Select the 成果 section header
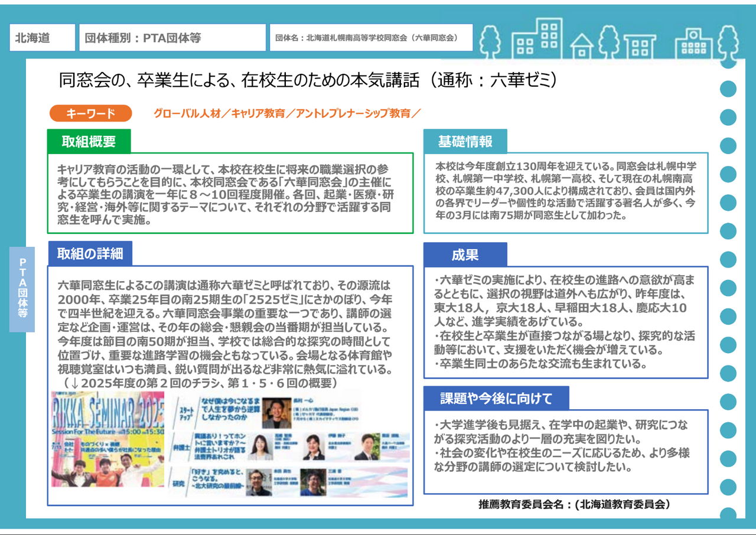The height and width of the screenshot is (535, 756). pos(465,255)
